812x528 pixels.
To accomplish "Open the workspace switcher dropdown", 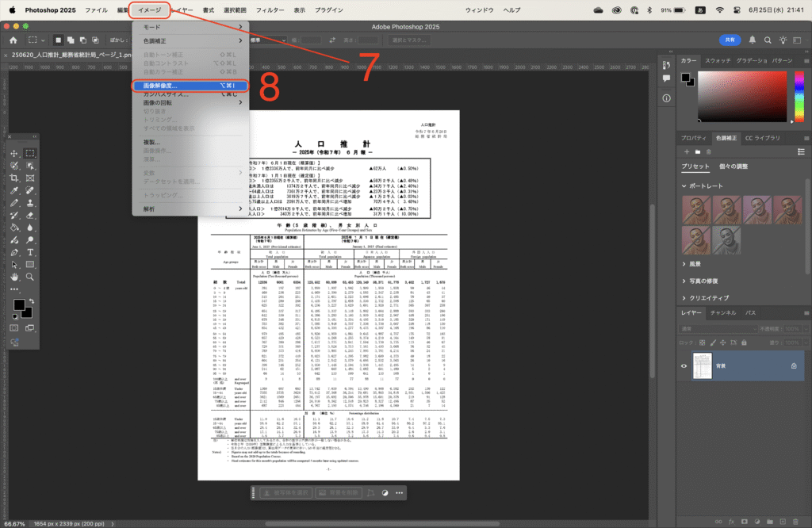I will 798,40.
